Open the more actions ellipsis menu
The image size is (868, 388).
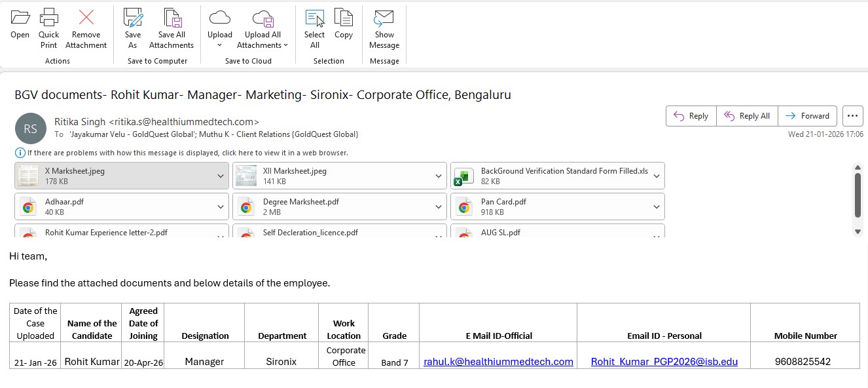tap(852, 116)
